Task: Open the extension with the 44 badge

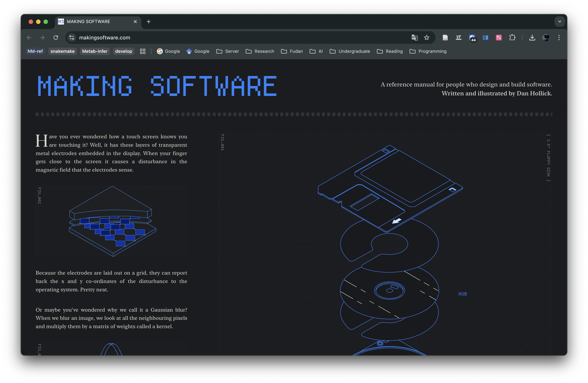Action: (472, 38)
